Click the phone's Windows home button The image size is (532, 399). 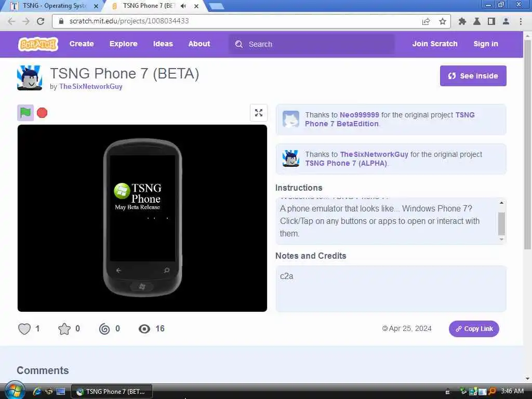[x=142, y=287]
